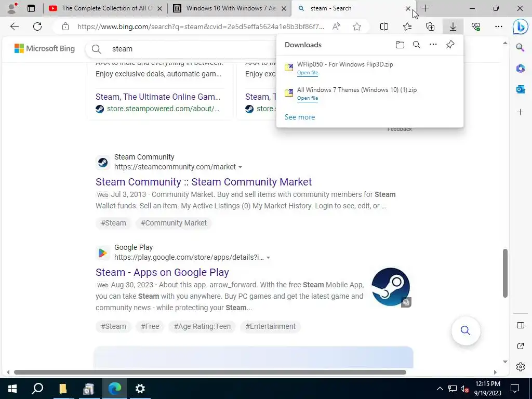Close the Windows 10 With Windows 7 tab

pyautogui.click(x=284, y=8)
